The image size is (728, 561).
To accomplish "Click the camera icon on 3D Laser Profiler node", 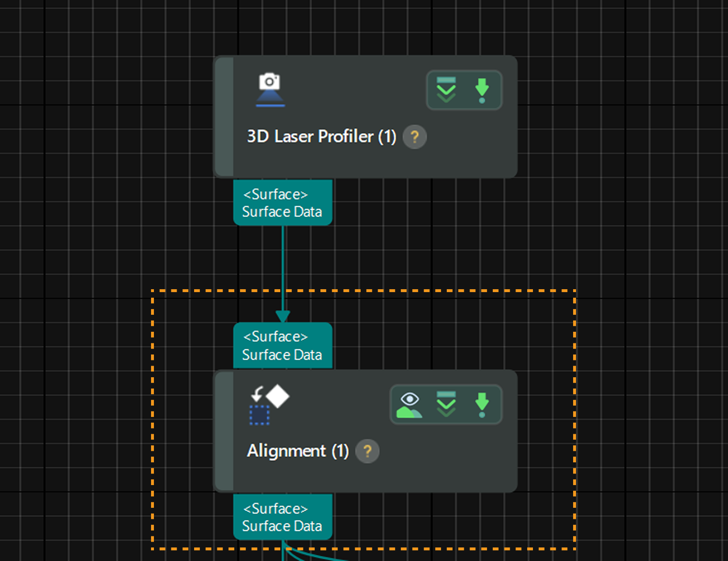I will tap(270, 89).
